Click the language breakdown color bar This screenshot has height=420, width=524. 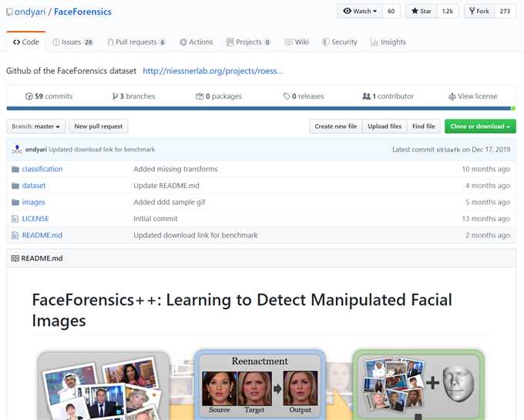(x=261, y=108)
